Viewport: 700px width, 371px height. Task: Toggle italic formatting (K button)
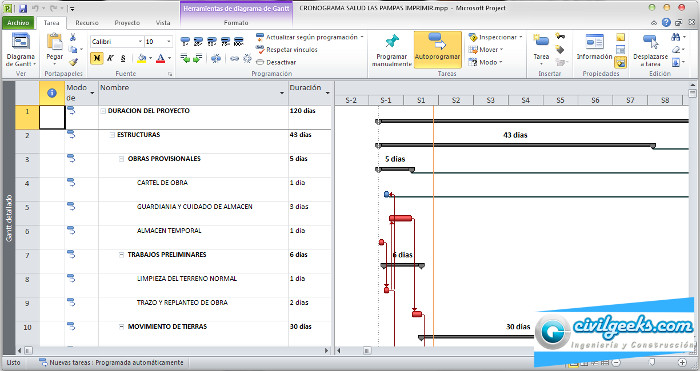[110, 58]
